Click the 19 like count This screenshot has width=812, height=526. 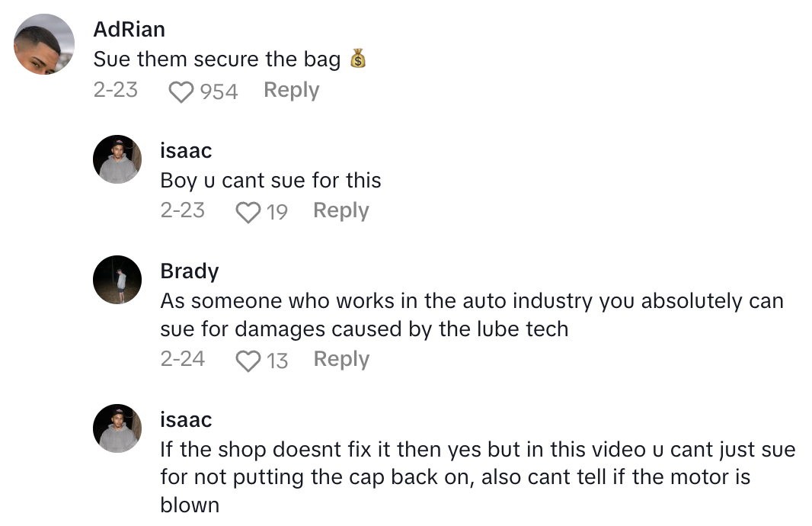click(x=277, y=212)
